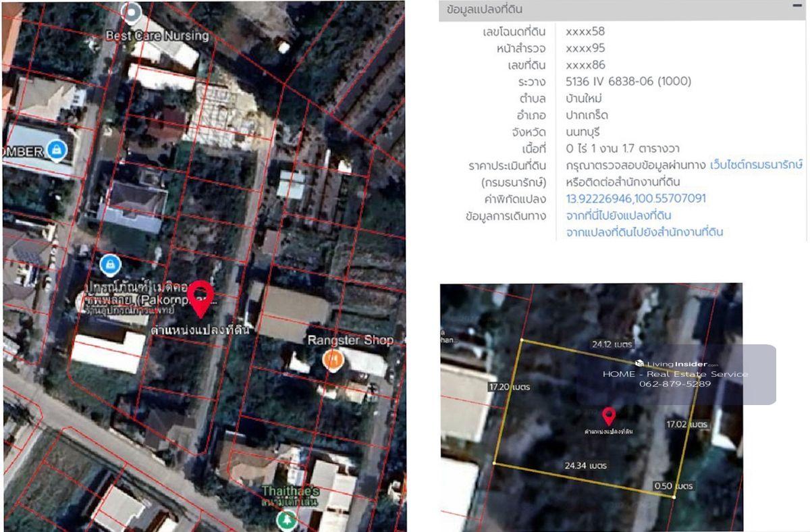
Task: Click the red pin inside yellow parcel outline
Action: (x=609, y=416)
